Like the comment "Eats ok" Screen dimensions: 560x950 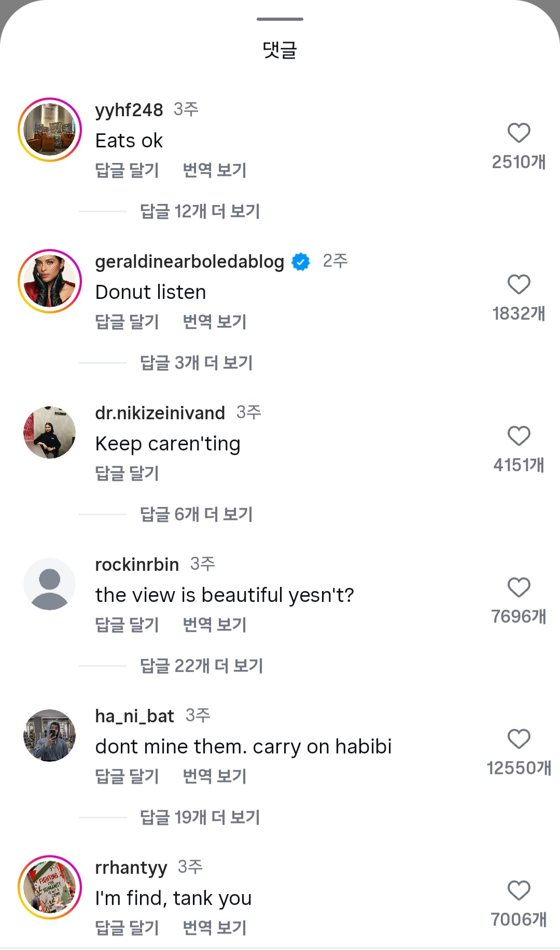(x=519, y=133)
